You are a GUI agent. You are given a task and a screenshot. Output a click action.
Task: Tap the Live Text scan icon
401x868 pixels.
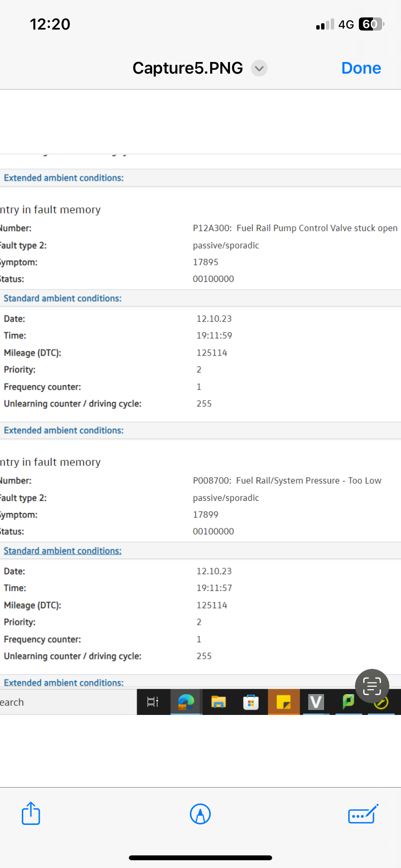pos(372,686)
